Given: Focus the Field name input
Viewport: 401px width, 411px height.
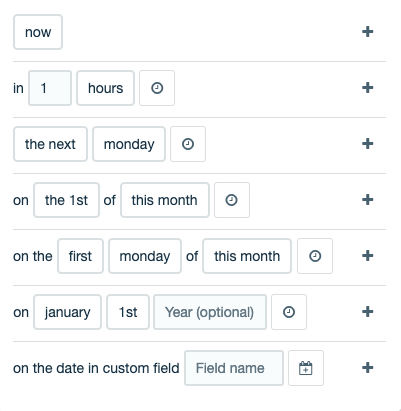Looking at the screenshot, I should point(234,368).
